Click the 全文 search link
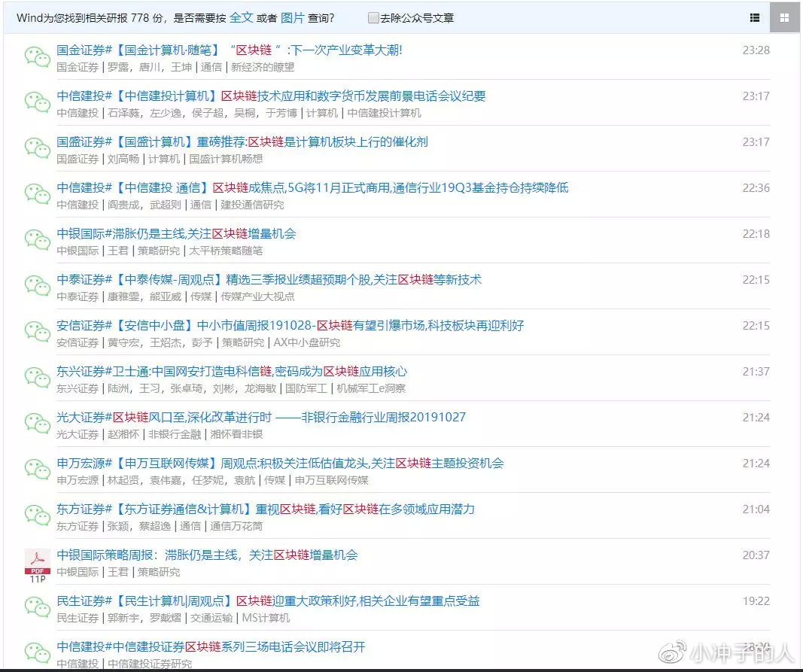This screenshot has height=672, width=803. [241, 17]
